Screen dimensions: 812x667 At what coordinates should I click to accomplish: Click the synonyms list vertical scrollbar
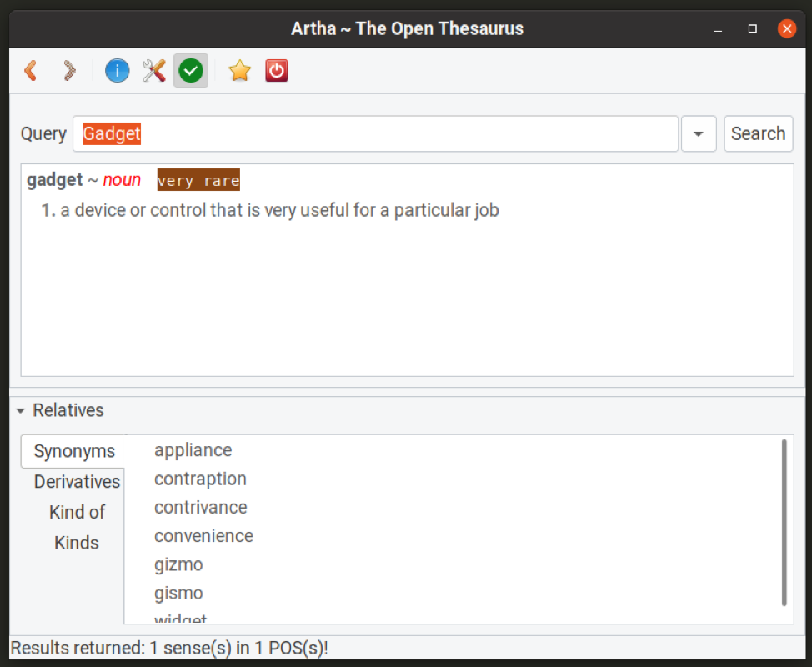tap(784, 522)
